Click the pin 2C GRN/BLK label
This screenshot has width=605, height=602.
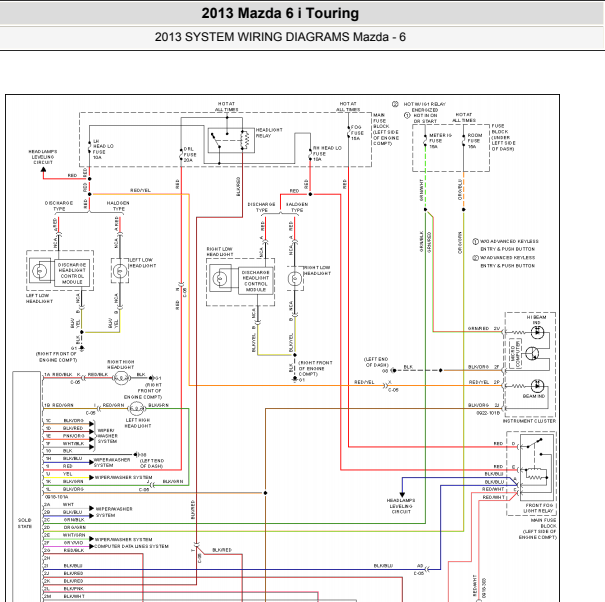click(x=65, y=520)
